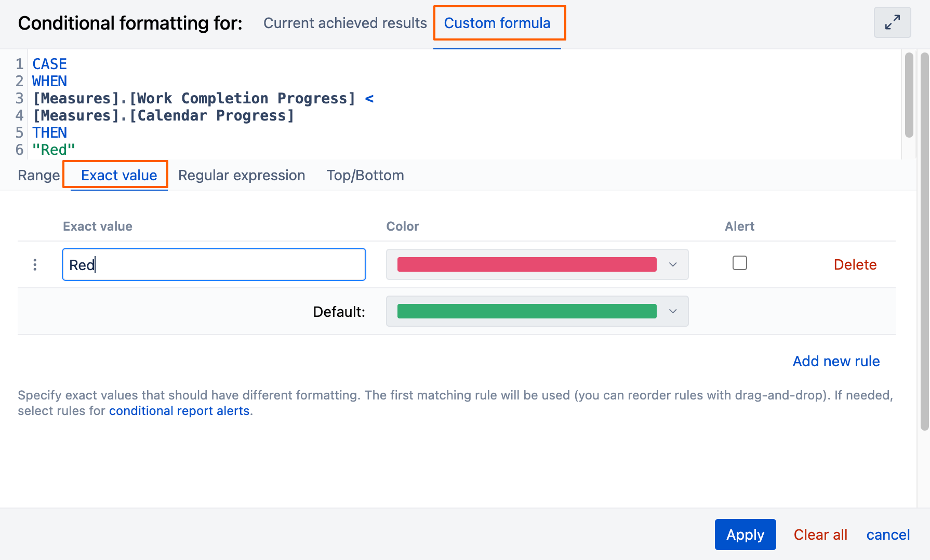Click the drag handle dots on Red rule
Viewport: 930px width, 560px height.
coord(35,265)
